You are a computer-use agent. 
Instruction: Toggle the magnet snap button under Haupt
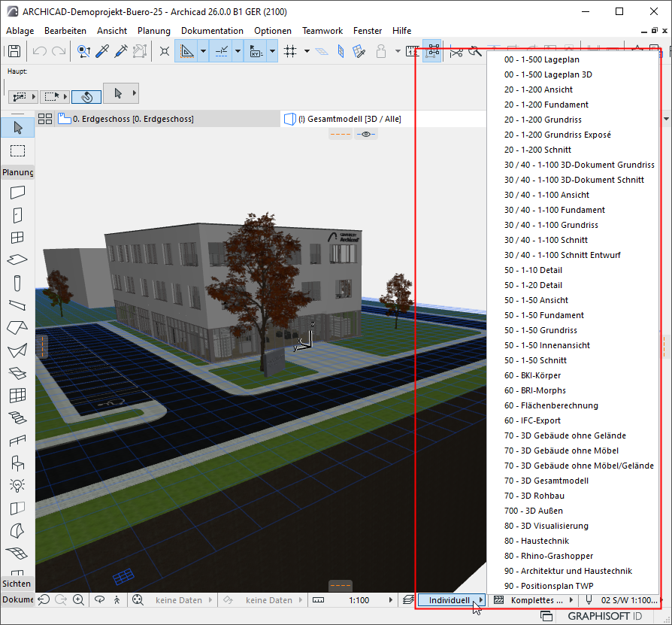[86, 97]
